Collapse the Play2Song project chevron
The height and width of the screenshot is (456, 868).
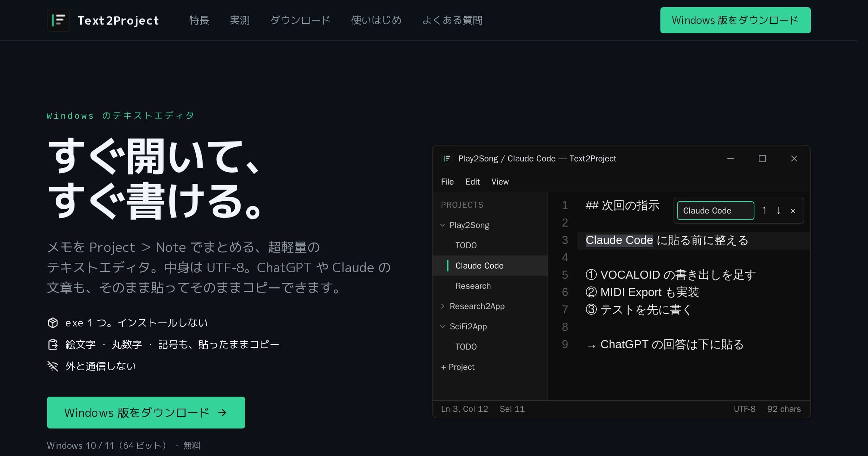pyautogui.click(x=443, y=225)
